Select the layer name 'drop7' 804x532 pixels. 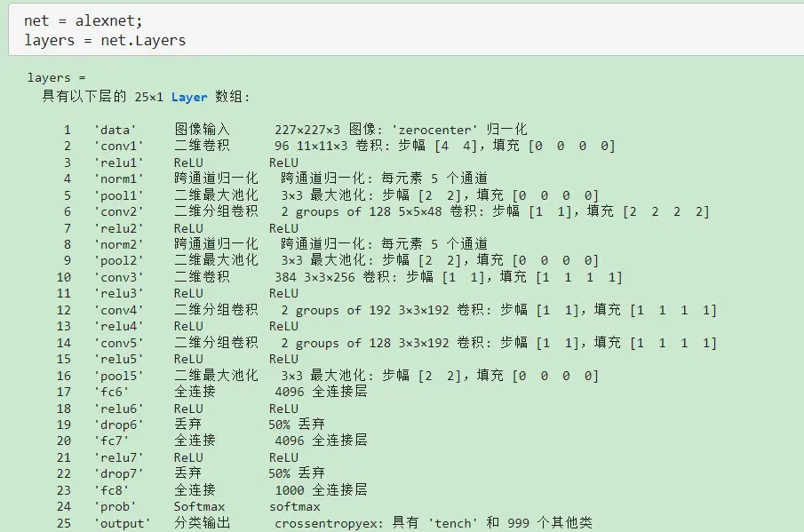(x=118, y=473)
